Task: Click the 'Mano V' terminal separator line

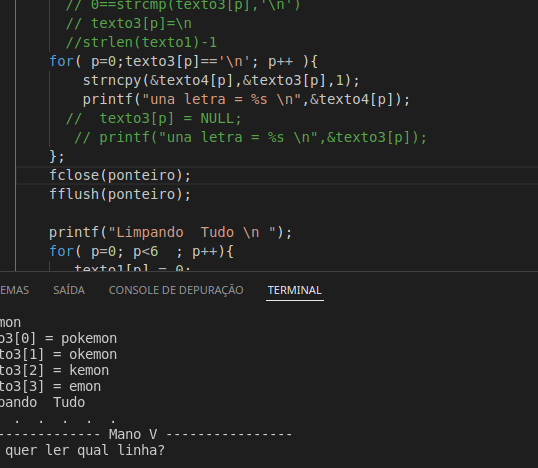Action: click(x=146, y=434)
